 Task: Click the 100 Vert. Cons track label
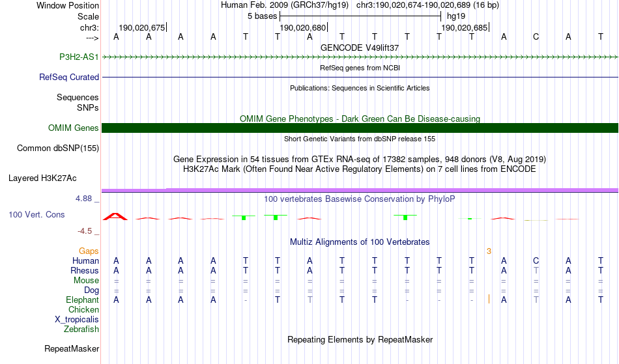pyautogui.click(x=36, y=214)
